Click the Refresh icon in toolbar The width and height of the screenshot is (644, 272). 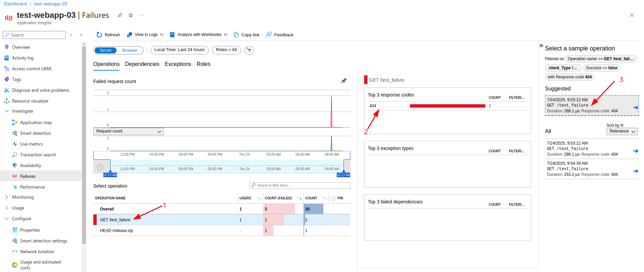point(99,35)
